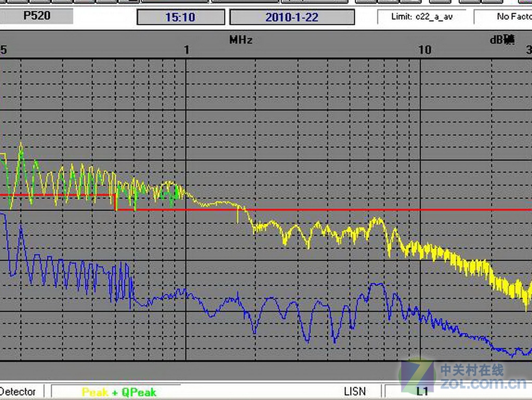The height and width of the screenshot is (400, 532).
Task: Click the LISN label
Action: [355, 392]
